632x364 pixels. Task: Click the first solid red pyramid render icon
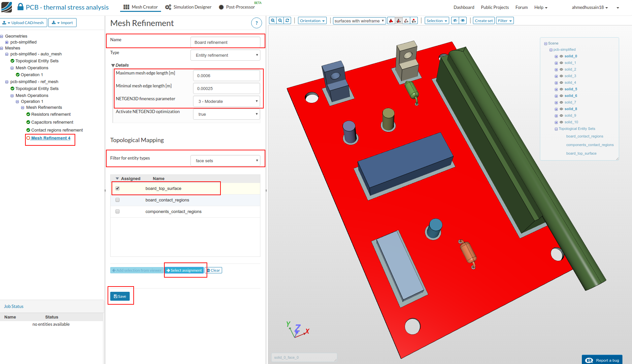391,21
